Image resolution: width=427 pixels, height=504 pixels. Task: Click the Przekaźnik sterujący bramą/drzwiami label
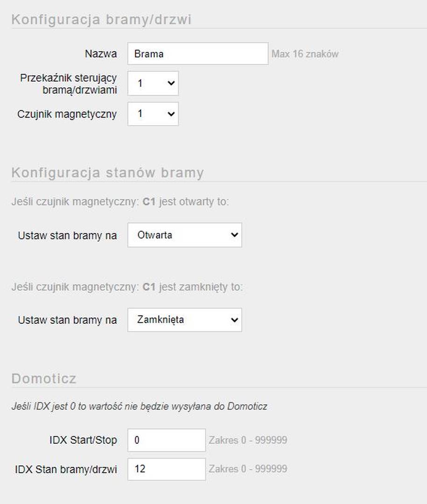pos(68,84)
